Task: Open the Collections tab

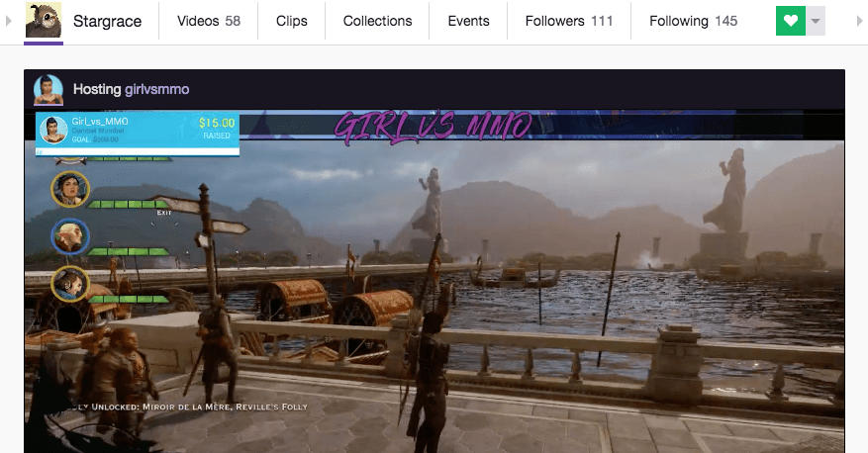Action: (377, 21)
